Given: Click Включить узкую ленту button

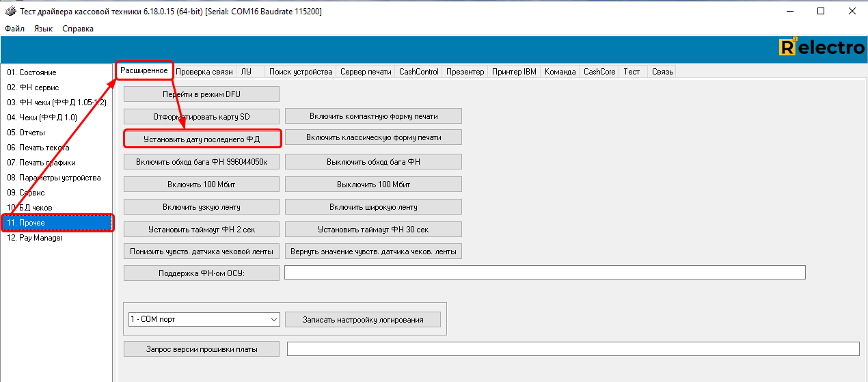Looking at the screenshot, I should 202,207.
